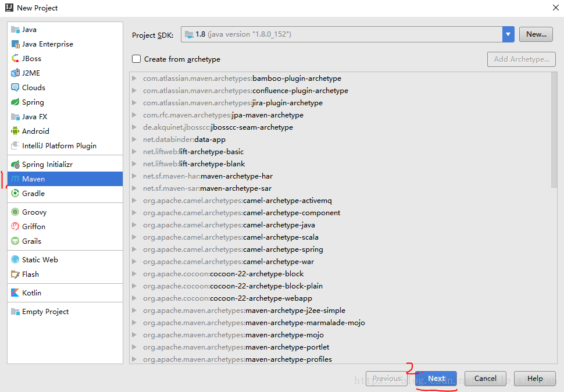
Task: Select Spring Initializr label
Action: point(48,165)
